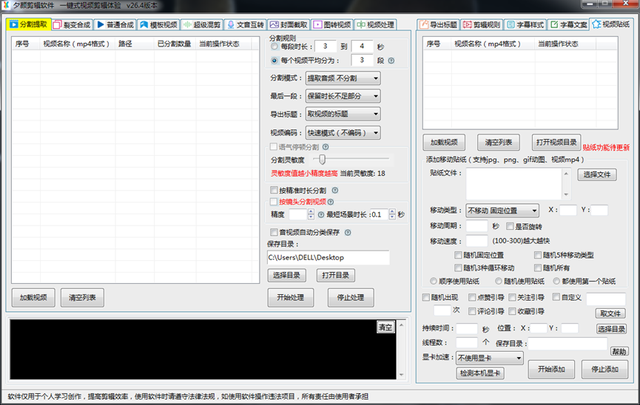
Task: Enable the 点赞引导 checkbox
Action: pos(472,297)
